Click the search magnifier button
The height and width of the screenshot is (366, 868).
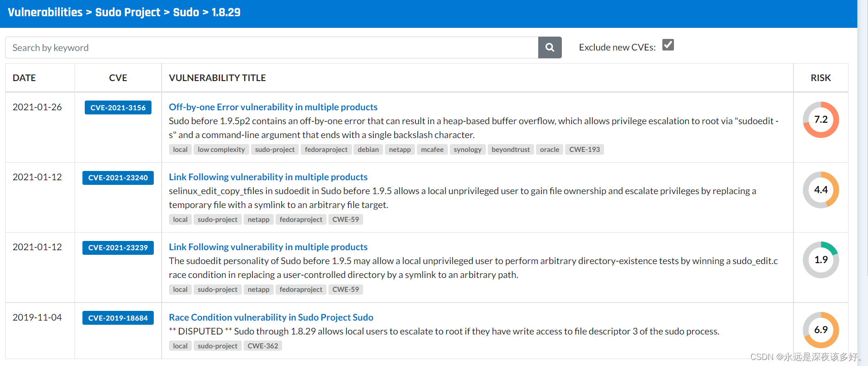point(550,47)
